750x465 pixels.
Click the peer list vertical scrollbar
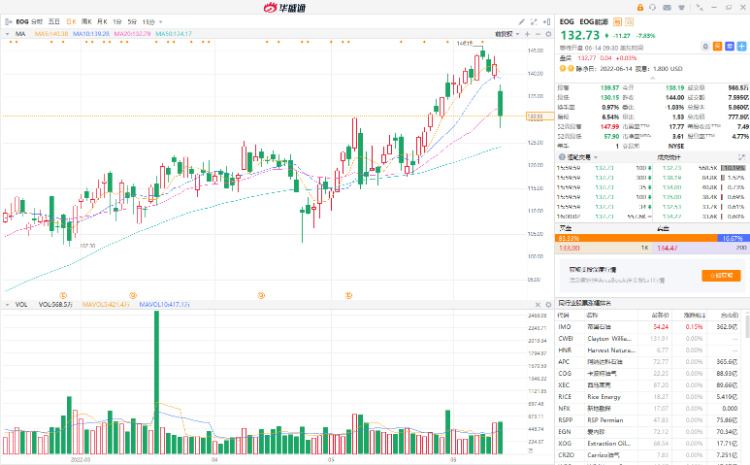pos(747,326)
